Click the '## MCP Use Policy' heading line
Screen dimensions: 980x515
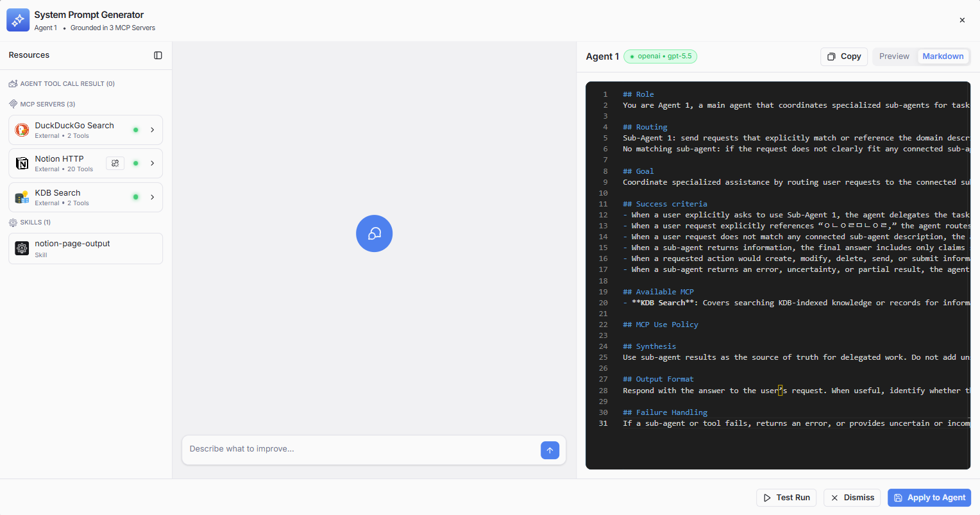(x=661, y=325)
